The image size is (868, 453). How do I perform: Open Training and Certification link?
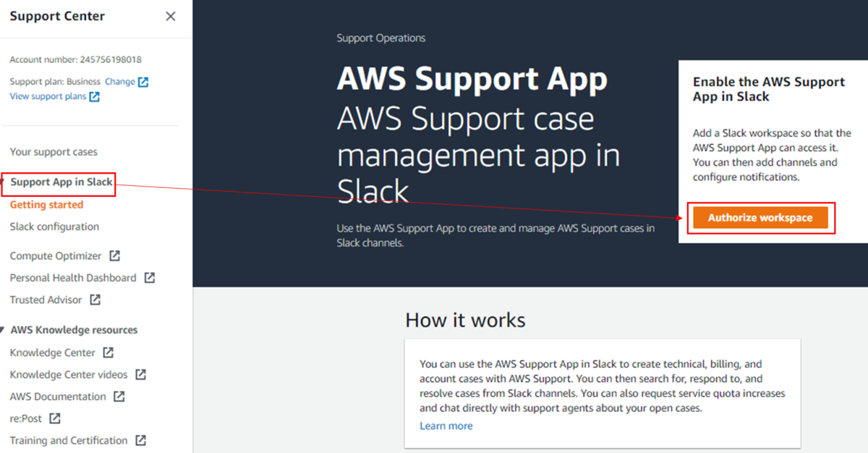[69, 440]
